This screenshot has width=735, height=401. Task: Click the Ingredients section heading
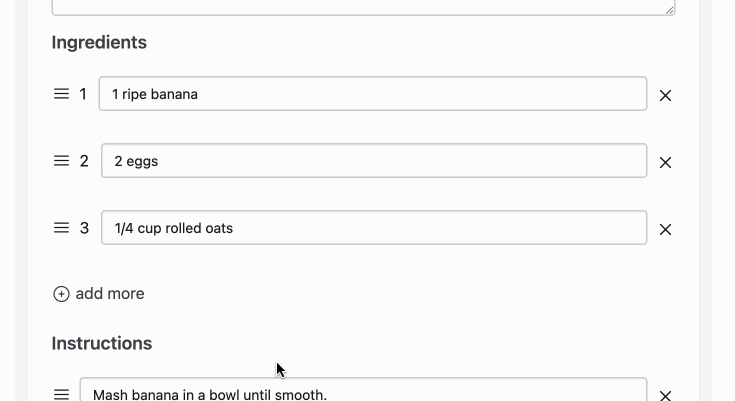pyautogui.click(x=99, y=43)
